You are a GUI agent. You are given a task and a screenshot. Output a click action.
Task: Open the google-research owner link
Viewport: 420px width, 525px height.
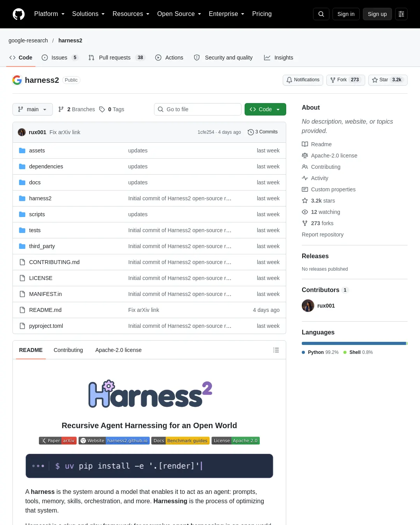point(28,40)
